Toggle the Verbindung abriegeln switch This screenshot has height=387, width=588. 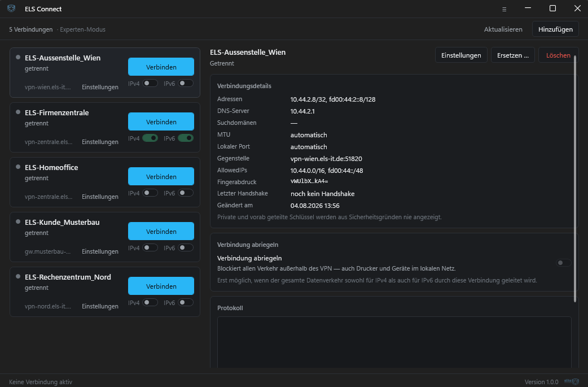(563, 263)
